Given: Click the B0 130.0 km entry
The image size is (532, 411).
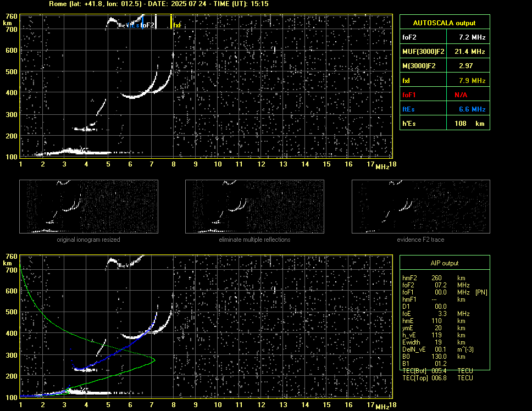Looking at the screenshot, I should (433, 357).
